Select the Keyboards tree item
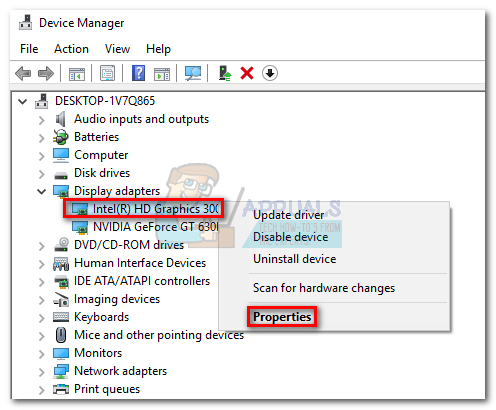Image resolution: width=496 pixels, height=410 pixels. tap(101, 317)
